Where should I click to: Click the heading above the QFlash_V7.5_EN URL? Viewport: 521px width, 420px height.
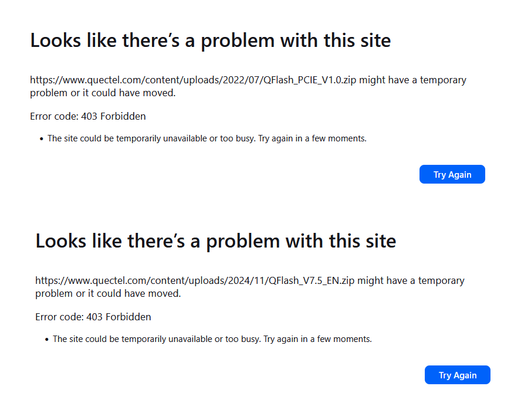point(215,241)
